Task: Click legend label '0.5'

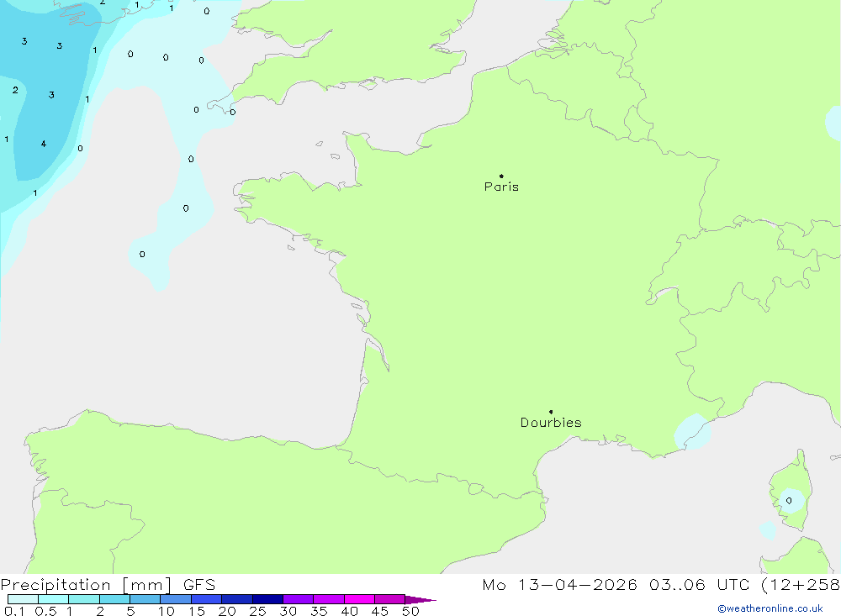Action: (45, 611)
